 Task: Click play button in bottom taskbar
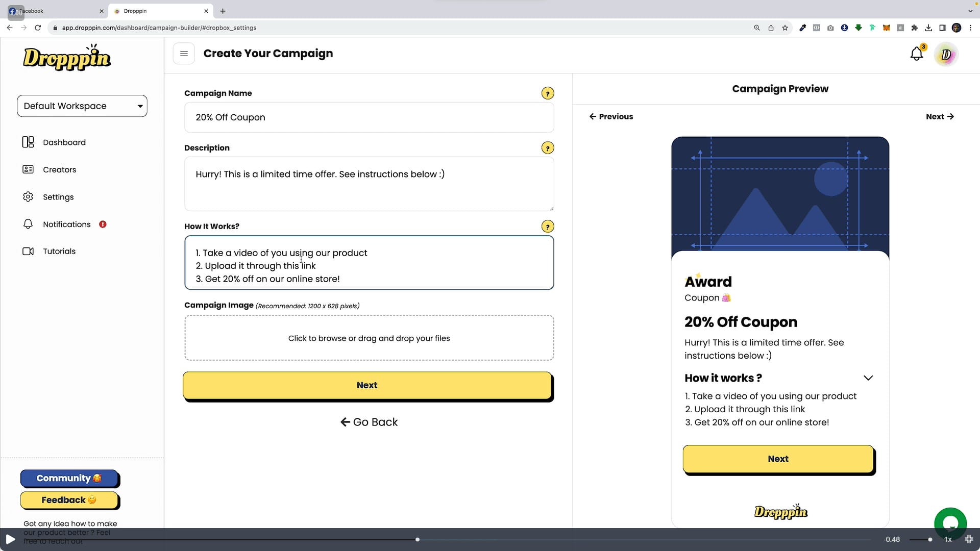point(10,539)
